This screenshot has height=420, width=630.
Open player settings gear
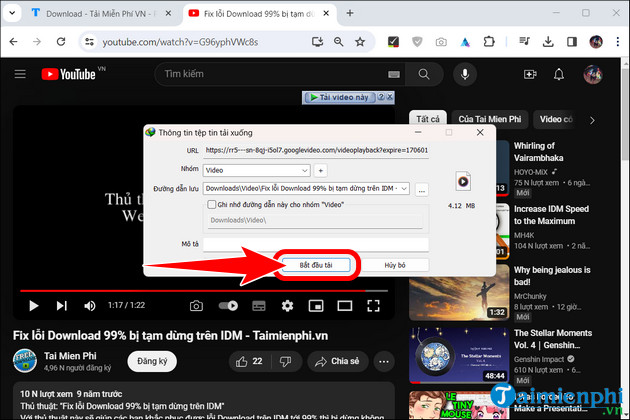[x=287, y=306]
